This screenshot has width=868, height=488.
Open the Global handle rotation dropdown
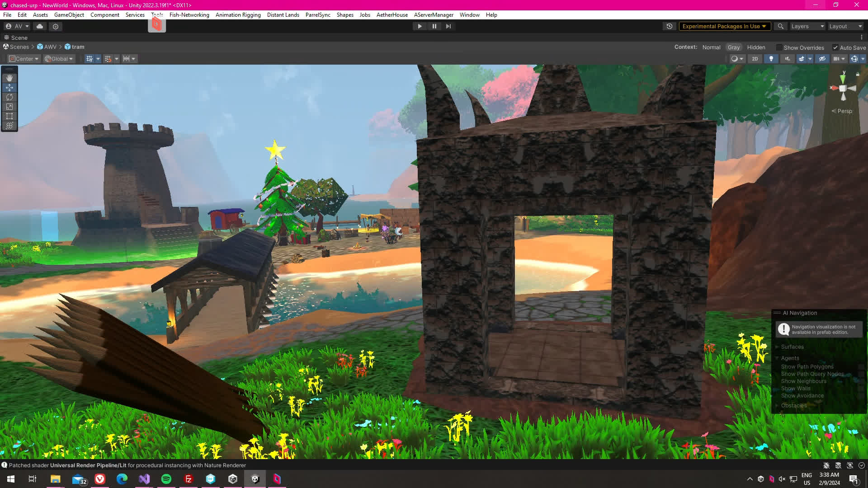[59, 59]
